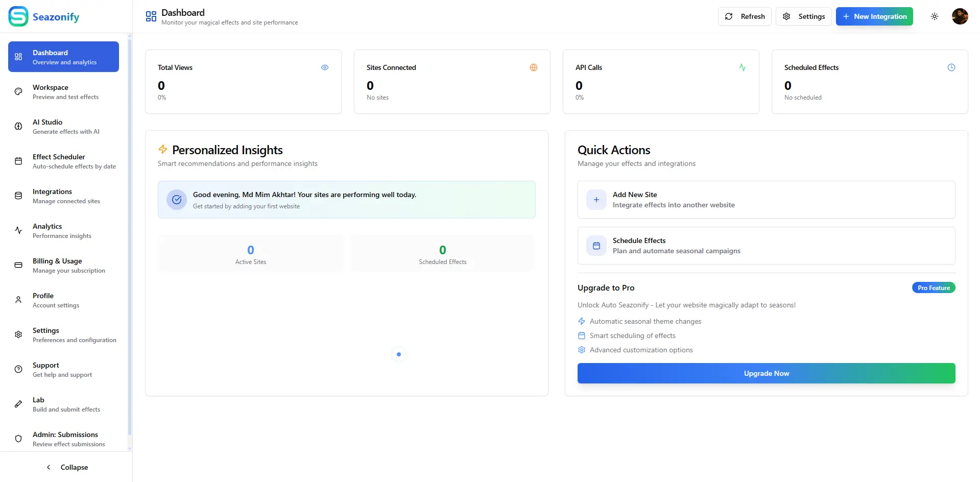Click the Settings button in header
980x482 pixels.
(804, 16)
